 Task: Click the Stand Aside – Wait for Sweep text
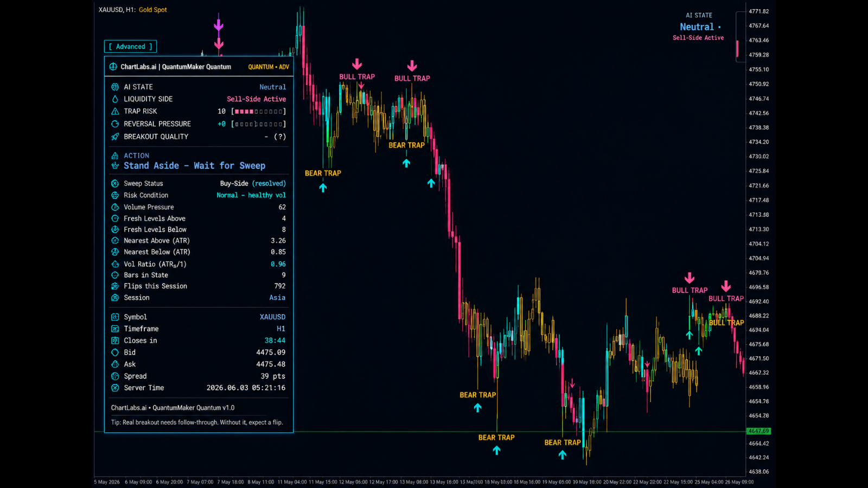click(x=194, y=166)
